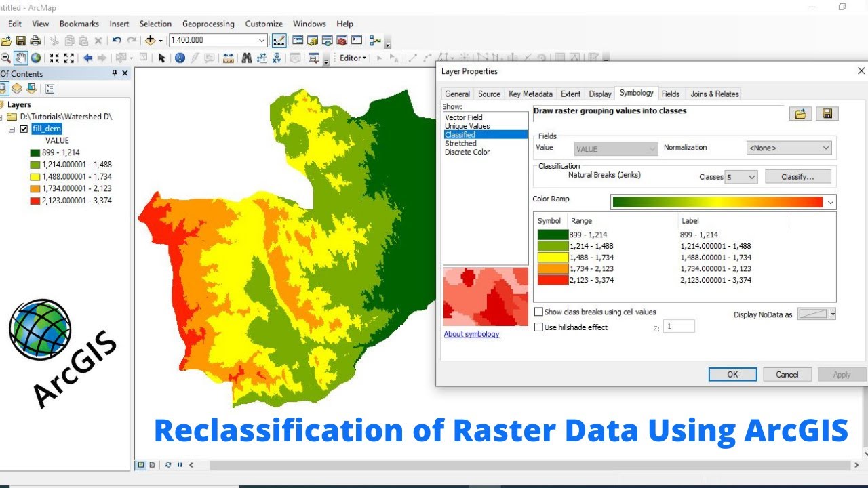Select the Pan hand tool
Screen dimensions: 868x488
tap(20, 58)
